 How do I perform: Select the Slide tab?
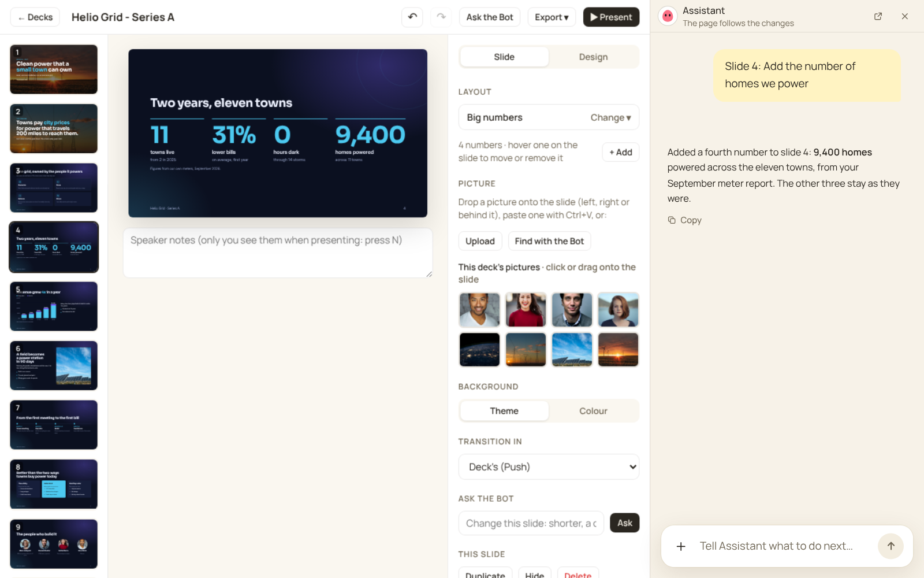504,57
